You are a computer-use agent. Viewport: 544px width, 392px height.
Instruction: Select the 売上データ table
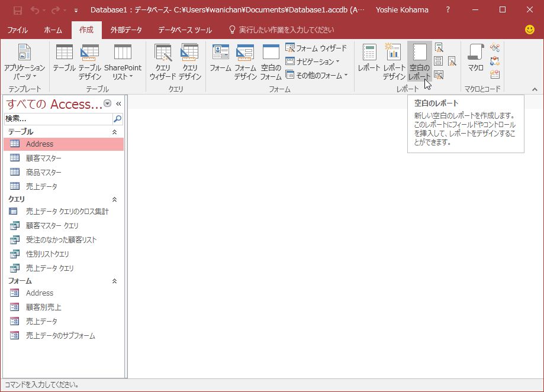point(63,186)
